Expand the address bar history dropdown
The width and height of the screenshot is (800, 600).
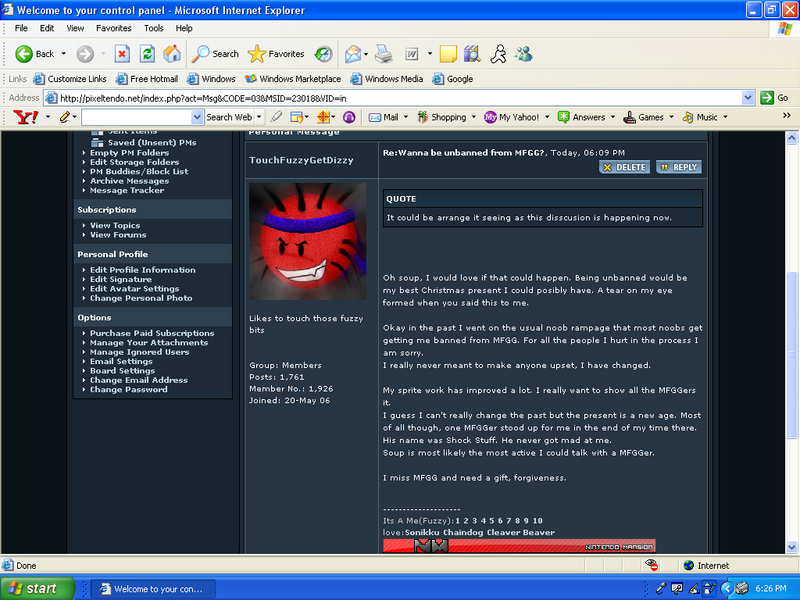(x=747, y=97)
